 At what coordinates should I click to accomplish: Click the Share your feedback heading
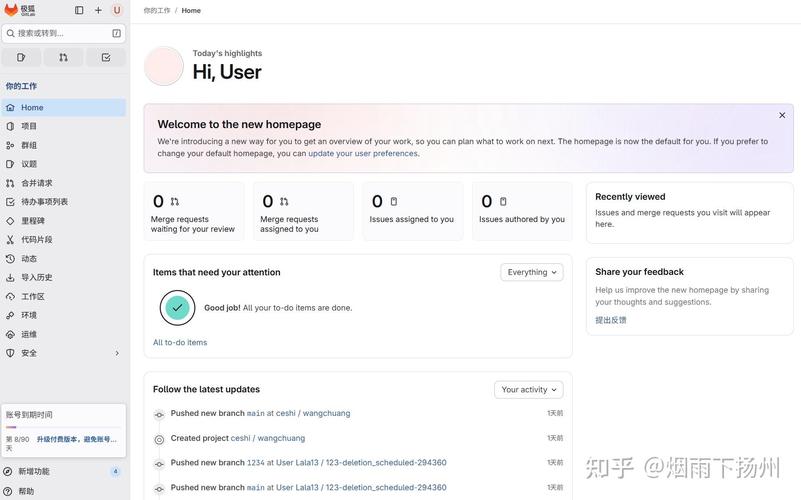[x=639, y=272]
